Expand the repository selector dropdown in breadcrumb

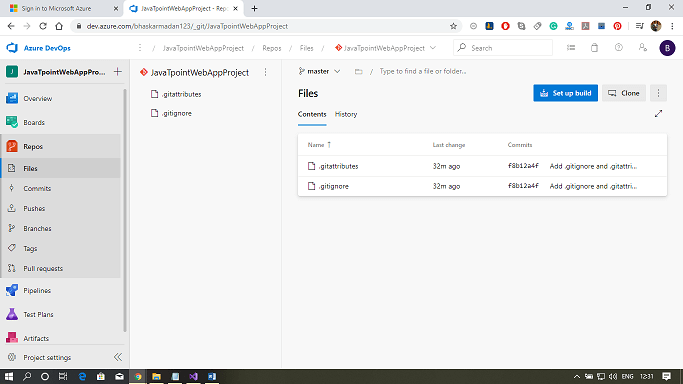coord(433,48)
